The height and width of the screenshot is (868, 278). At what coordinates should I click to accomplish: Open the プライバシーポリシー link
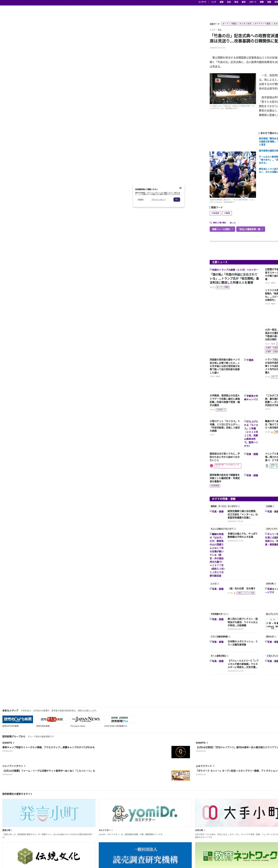[159, 199]
